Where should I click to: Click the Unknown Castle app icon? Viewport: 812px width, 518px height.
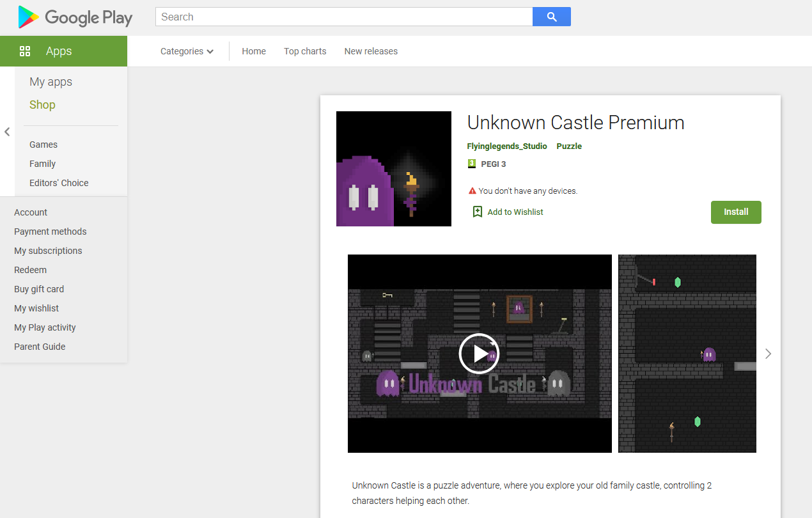[393, 169]
